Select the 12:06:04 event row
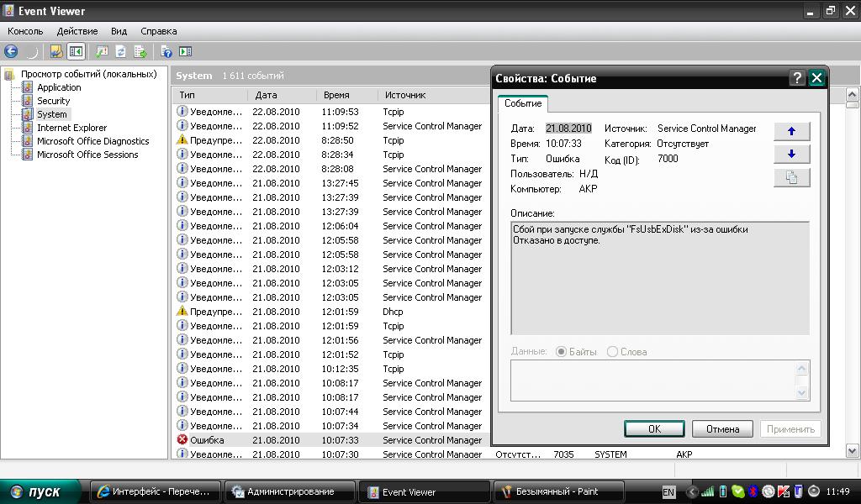Viewport: 861px width, 504px height. 330,226
